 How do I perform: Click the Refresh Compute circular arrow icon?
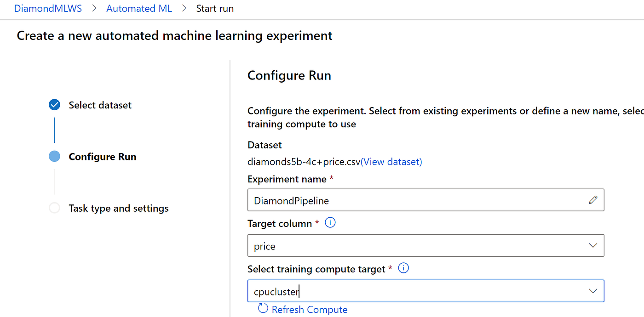pyautogui.click(x=263, y=308)
